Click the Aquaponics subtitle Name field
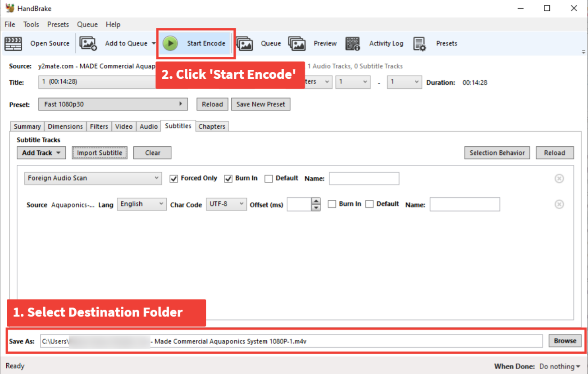 [x=465, y=204]
